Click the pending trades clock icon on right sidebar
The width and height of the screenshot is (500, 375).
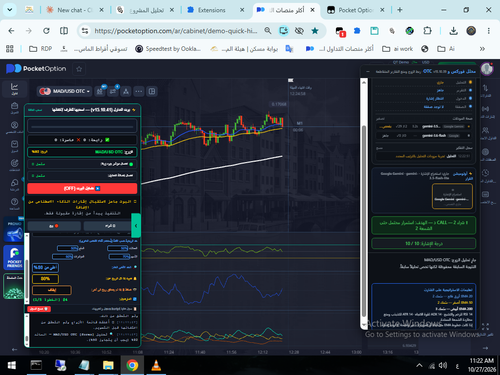click(x=486, y=174)
